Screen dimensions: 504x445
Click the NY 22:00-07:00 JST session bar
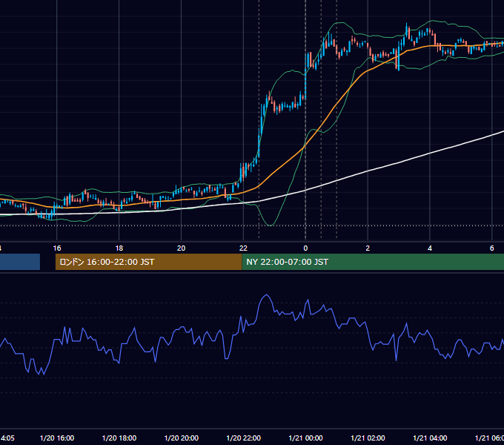373,262
